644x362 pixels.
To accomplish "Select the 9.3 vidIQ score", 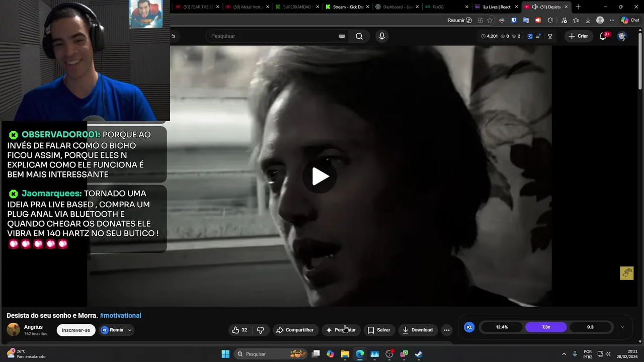I will pyautogui.click(x=590, y=327).
